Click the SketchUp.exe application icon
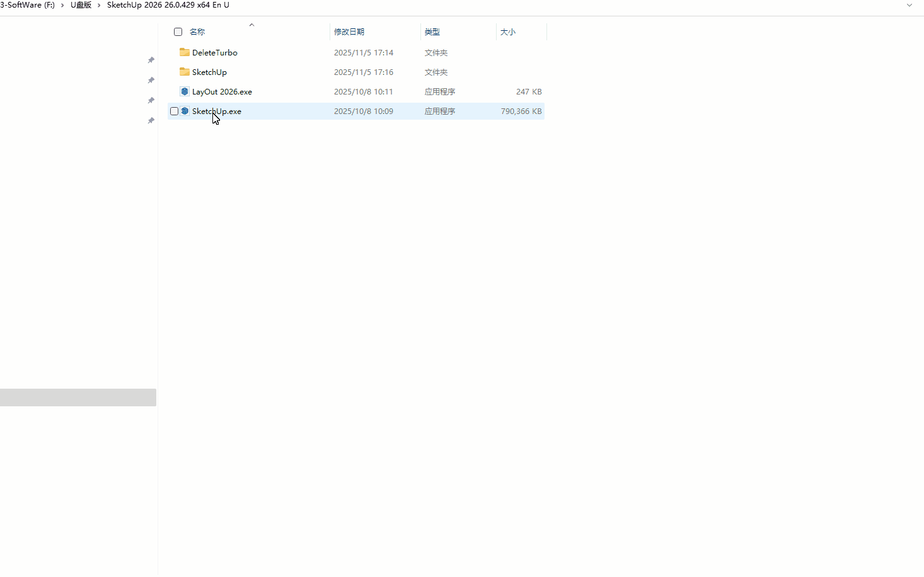 [x=185, y=111]
